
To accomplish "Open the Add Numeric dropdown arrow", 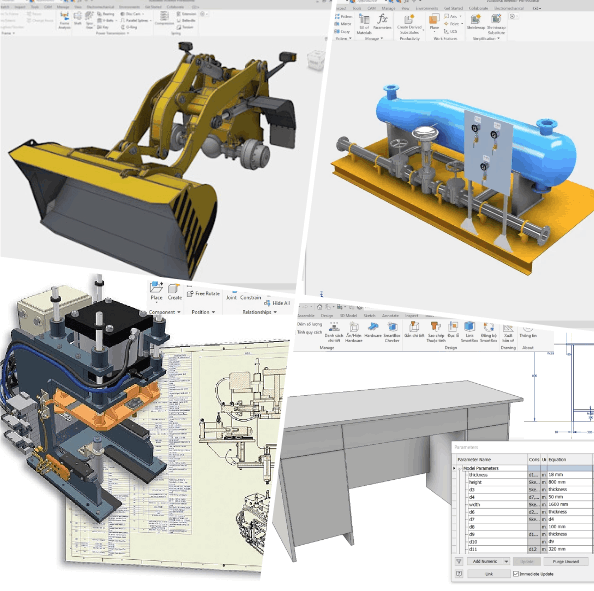I will click(x=506, y=561).
